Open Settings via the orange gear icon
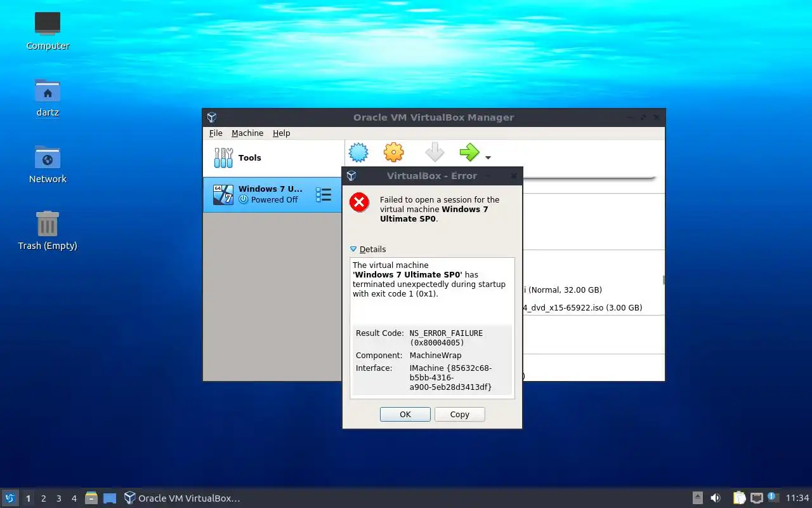 [x=394, y=152]
